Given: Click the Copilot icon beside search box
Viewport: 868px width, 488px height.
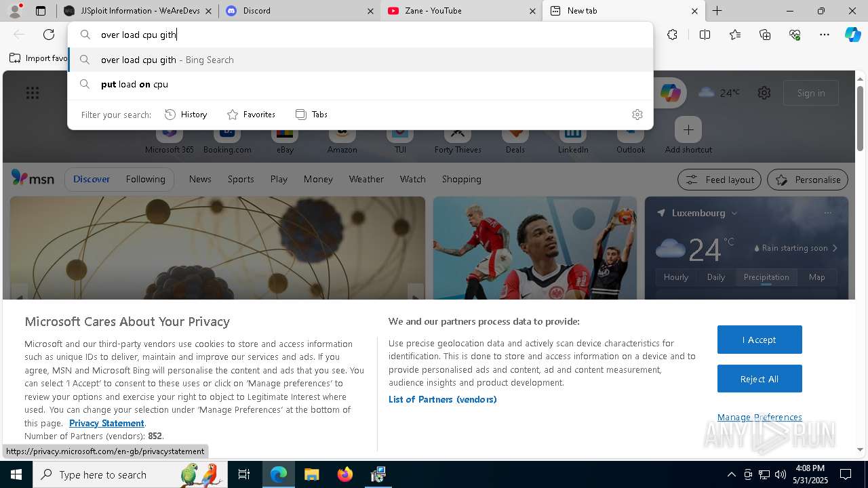Looking at the screenshot, I should 669,93.
